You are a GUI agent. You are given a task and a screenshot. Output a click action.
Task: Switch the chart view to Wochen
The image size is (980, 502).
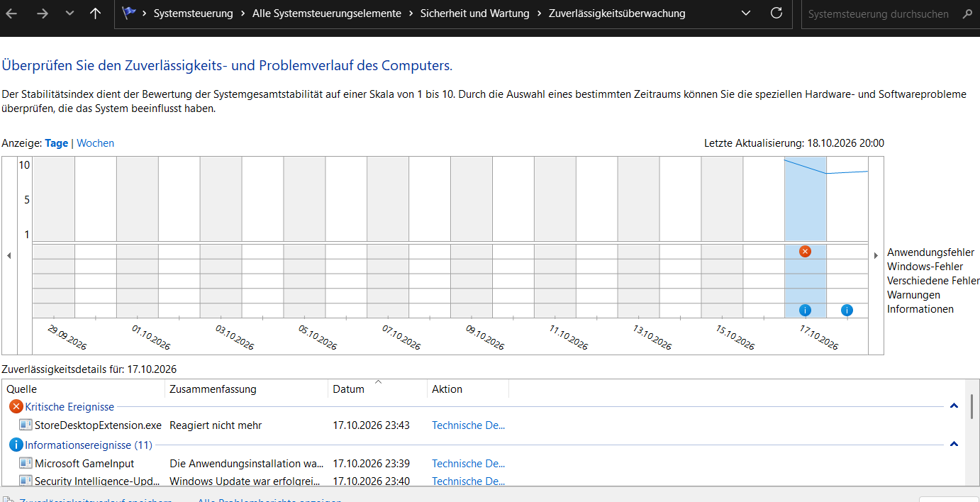(95, 143)
